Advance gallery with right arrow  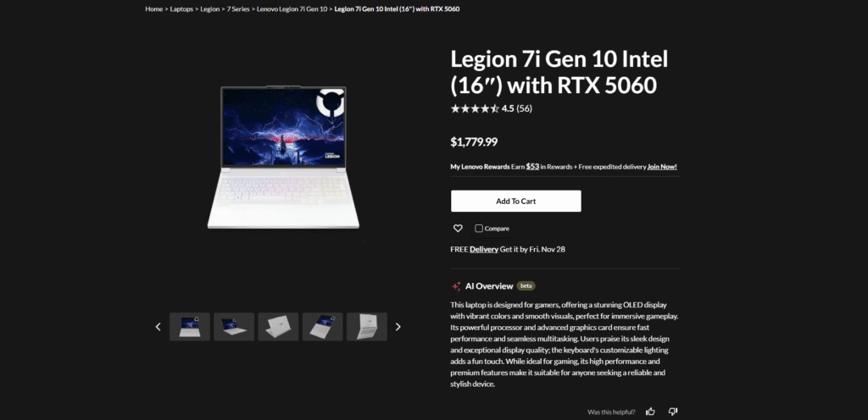[398, 327]
